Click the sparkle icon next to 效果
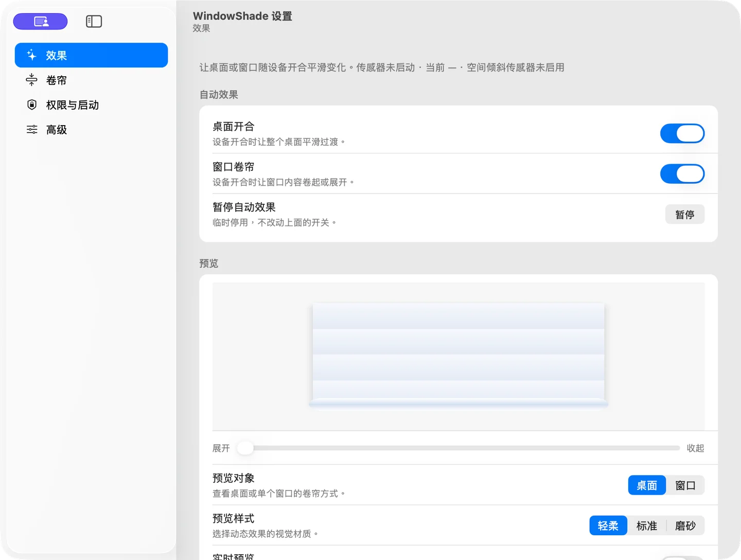This screenshot has height=560, width=741. point(32,55)
